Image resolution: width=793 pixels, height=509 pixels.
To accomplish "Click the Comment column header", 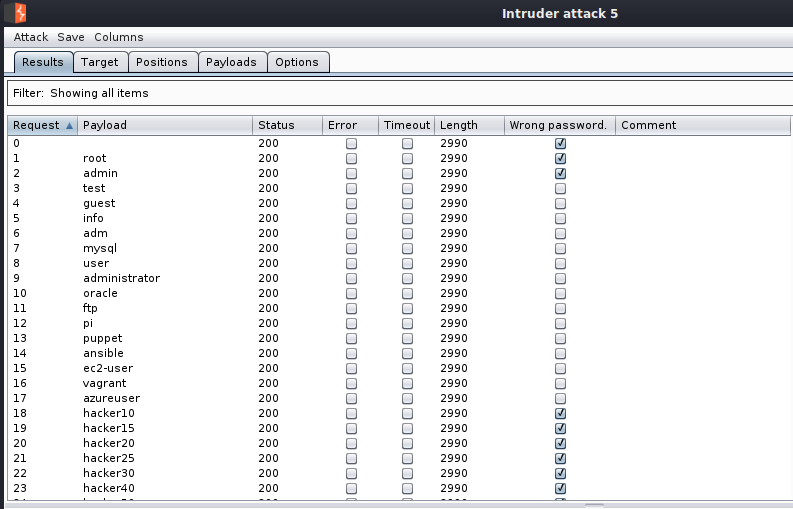I will coord(700,126).
